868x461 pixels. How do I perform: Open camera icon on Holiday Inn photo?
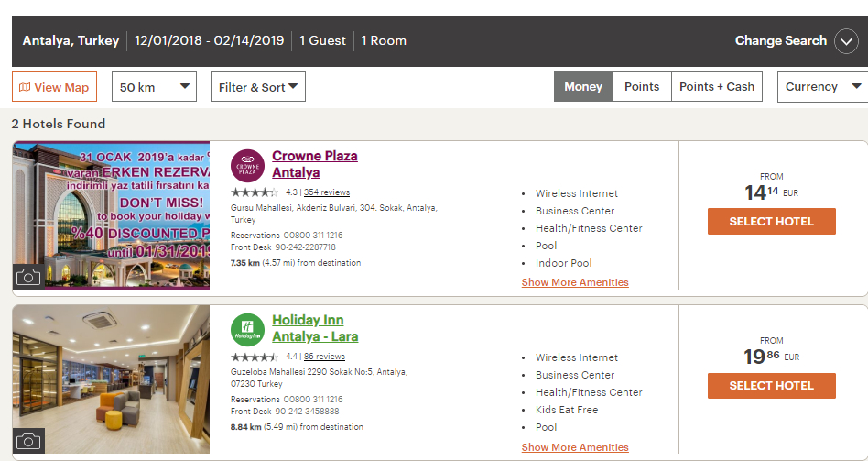point(28,441)
